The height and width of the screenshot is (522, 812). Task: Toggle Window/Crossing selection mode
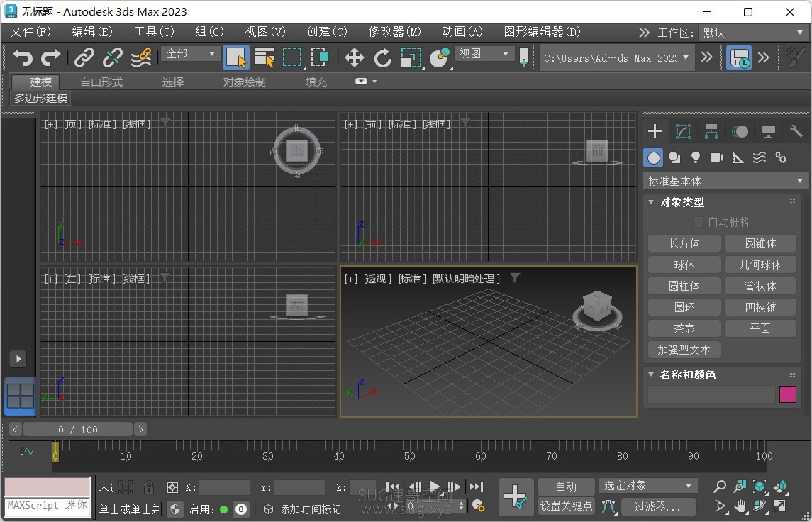click(x=320, y=57)
